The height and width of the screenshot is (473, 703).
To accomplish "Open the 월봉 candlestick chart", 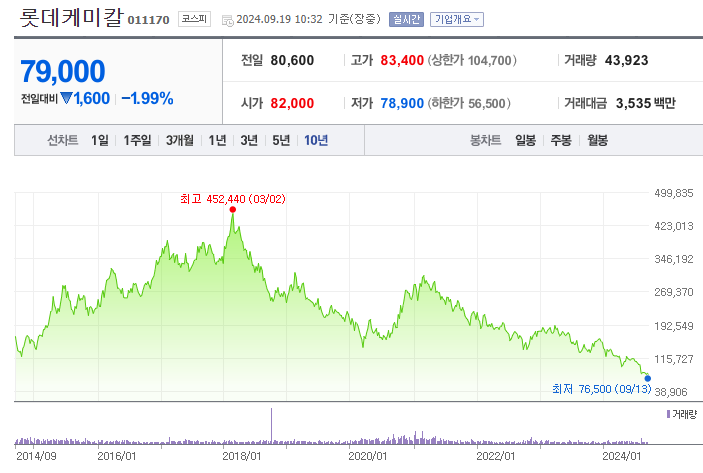I will (x=598, y=140).
